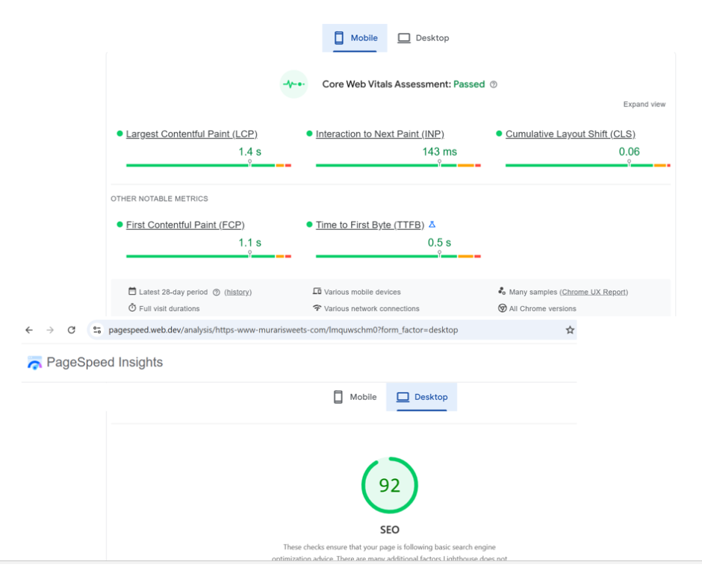Open Largest Contentful Paint (LCP) link
This screenshot has height=588, width=702.
point(191,134)
